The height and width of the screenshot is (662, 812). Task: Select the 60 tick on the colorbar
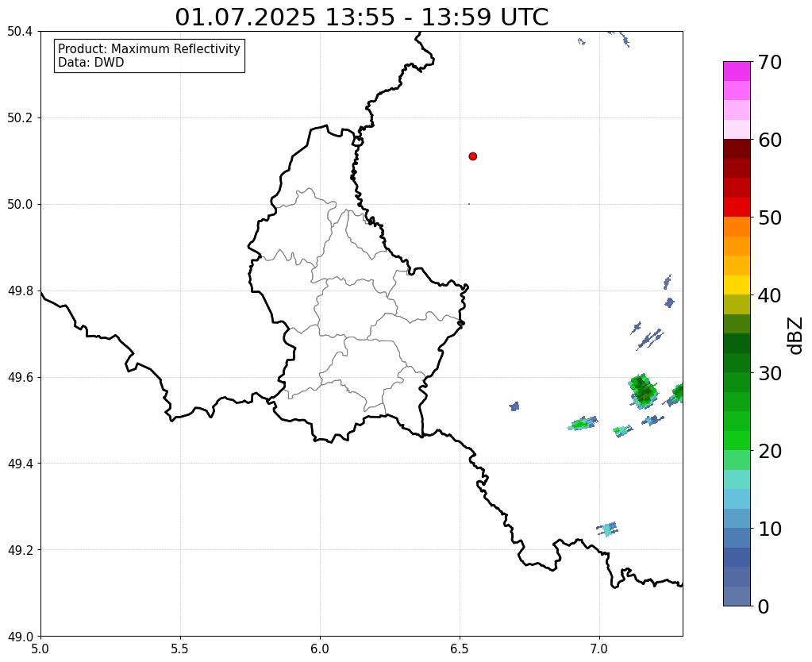(x=770, y=140)
